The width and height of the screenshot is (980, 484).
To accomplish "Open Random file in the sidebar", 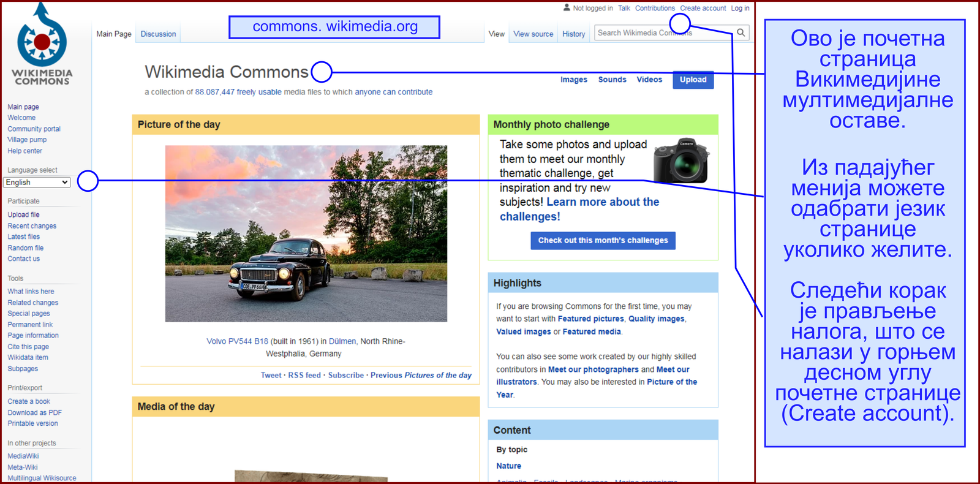I will (26, 248).
